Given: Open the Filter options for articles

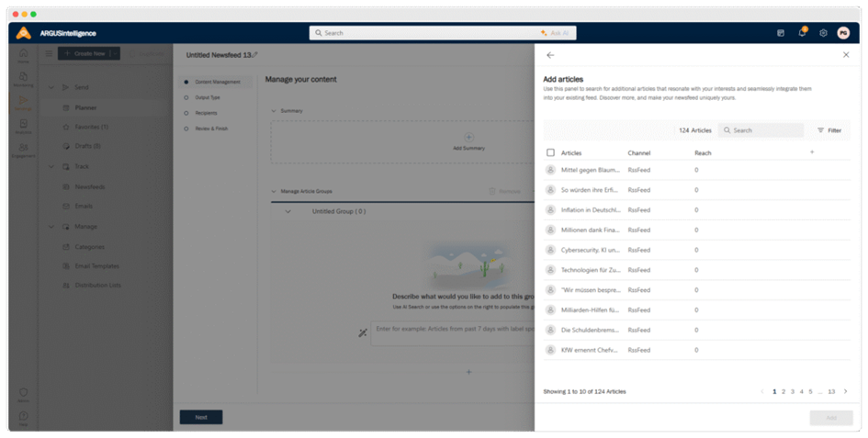Looking at the screenshot, I should pos(829,130).
